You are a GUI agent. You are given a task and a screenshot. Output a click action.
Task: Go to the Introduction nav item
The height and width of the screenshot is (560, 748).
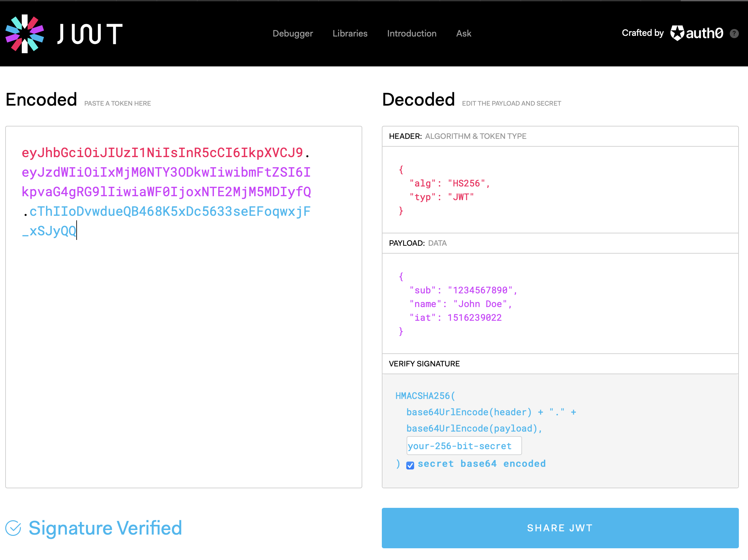tap(412, 34)
